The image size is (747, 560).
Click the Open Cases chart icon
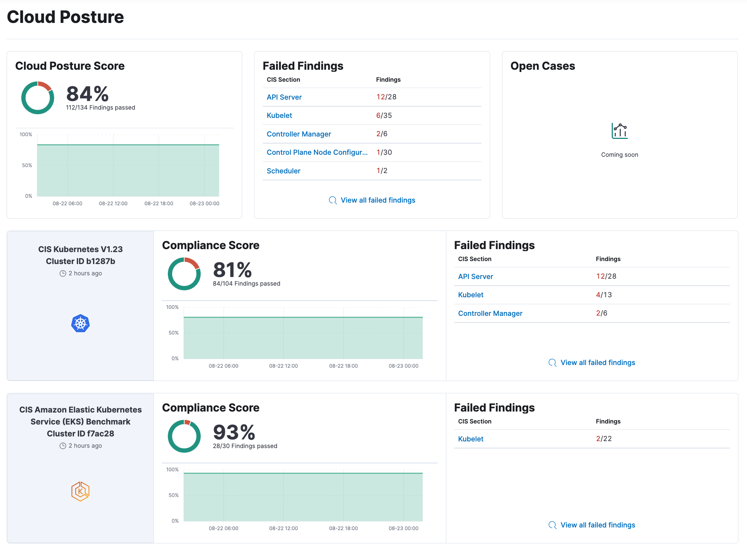[619, 131]
